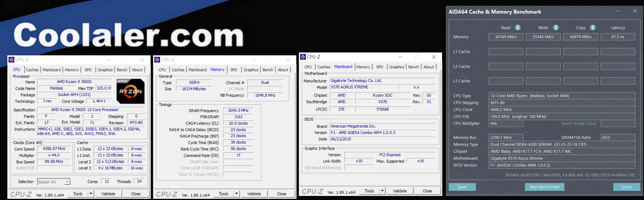
Task: Click the CPU Clock 4400.2 MHz field
Action: [x=562, y=110]
